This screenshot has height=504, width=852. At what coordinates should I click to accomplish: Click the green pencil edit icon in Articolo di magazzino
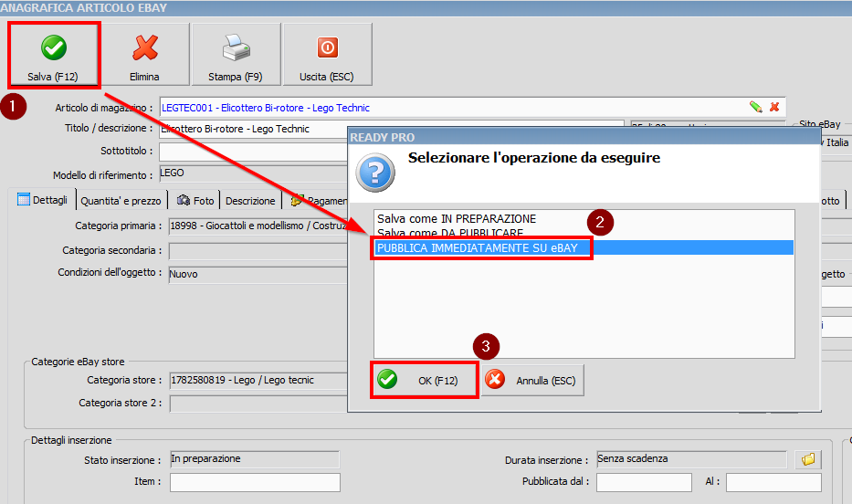tap(755, 107)
